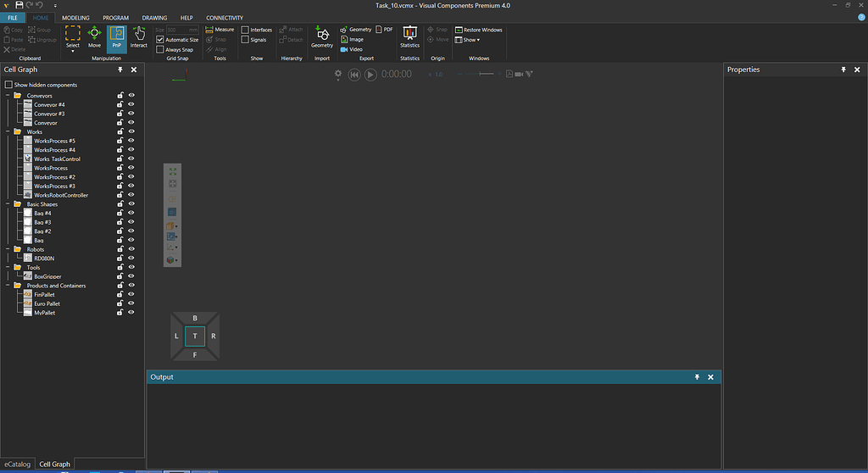Viewport: 868px width, 473px height.
Task: Switch to the PROGRAM tab
Action: (115, 18)
